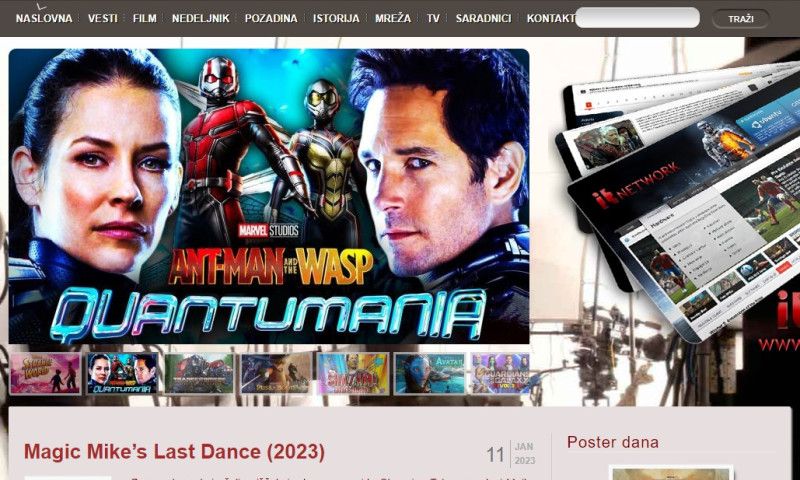Click into the search text field

point(637,18)
